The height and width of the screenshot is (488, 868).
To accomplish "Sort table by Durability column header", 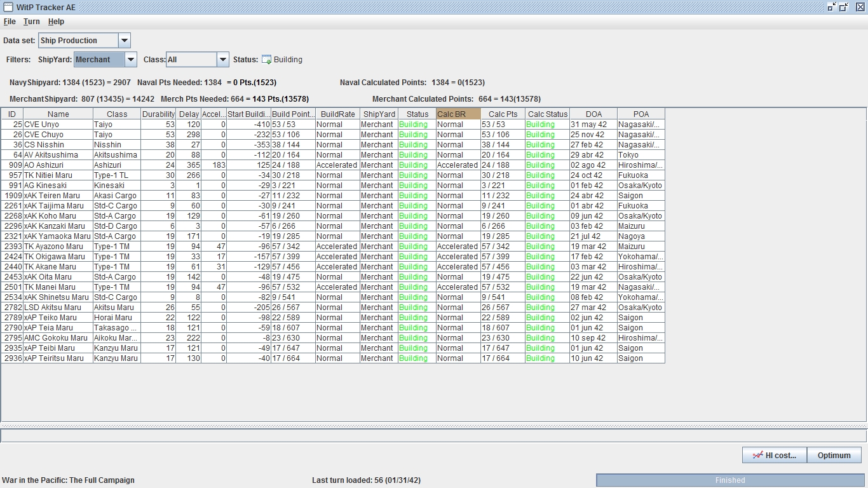I will 158,114.
